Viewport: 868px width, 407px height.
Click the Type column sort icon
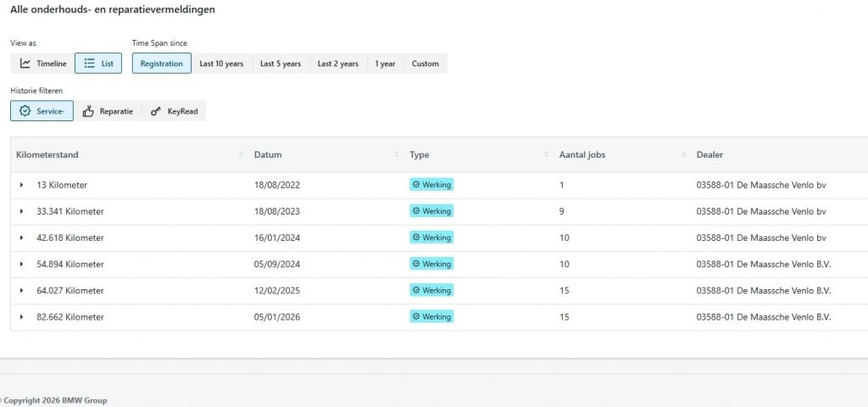point(547,155)
